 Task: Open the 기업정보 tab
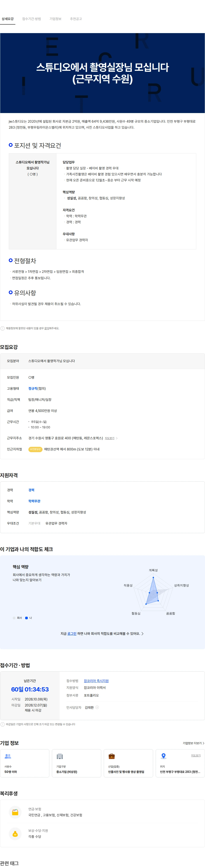(x=55, y=19)
